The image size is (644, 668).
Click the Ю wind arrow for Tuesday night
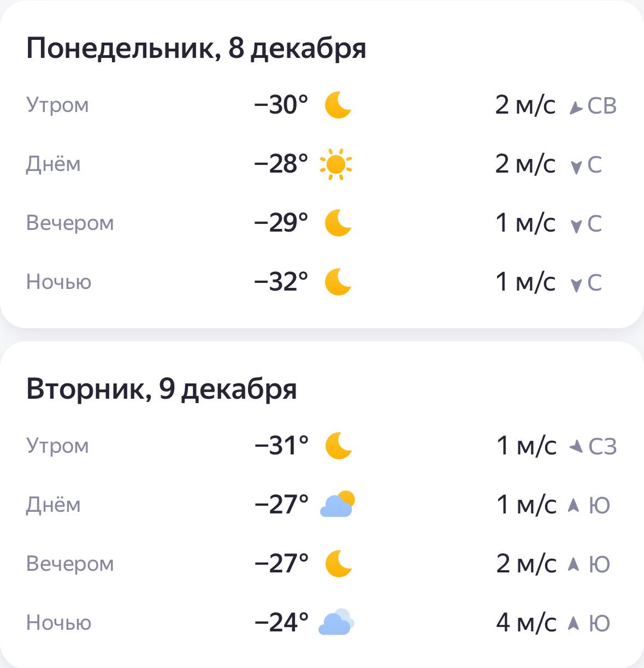pyautogui.click(x=573, y=623)
